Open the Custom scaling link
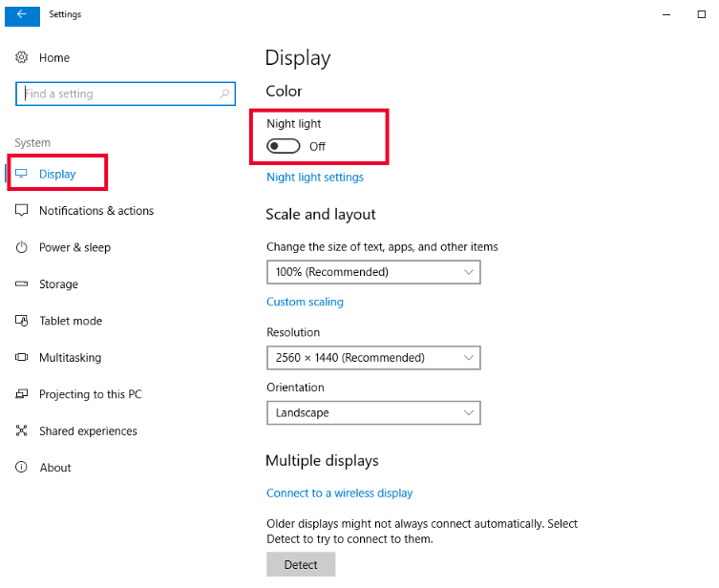This screenshot has height=588, width=719. coord(305,302)
